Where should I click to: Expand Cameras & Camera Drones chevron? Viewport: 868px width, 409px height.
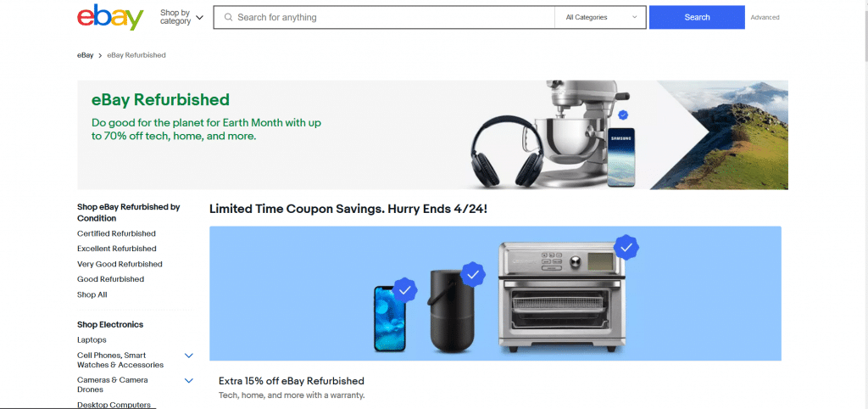pyautogui.click(x=189, y=380)
